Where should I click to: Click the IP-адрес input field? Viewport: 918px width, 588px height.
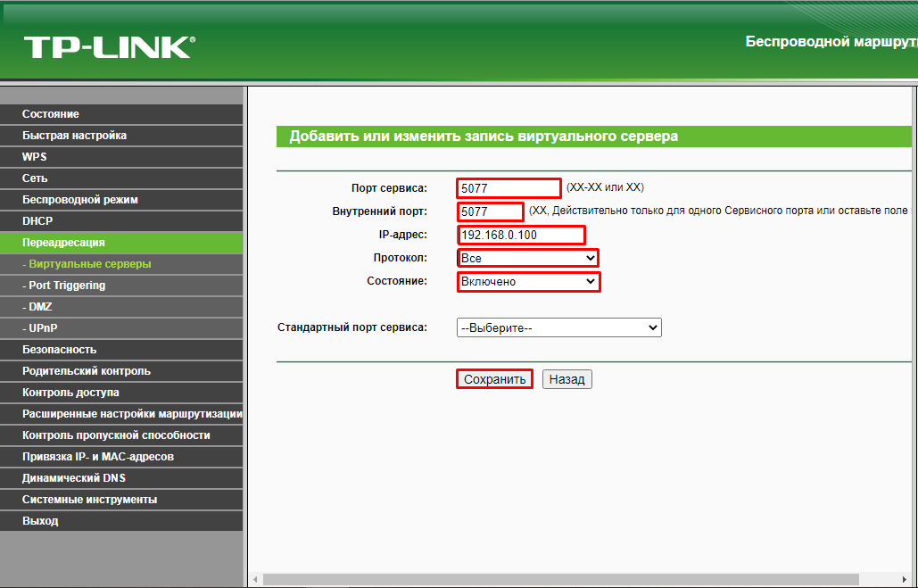(521, 235)
